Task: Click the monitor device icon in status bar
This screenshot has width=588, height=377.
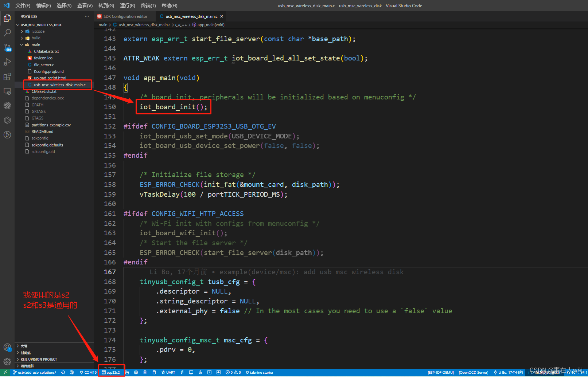Action: [x=191, y=372]
